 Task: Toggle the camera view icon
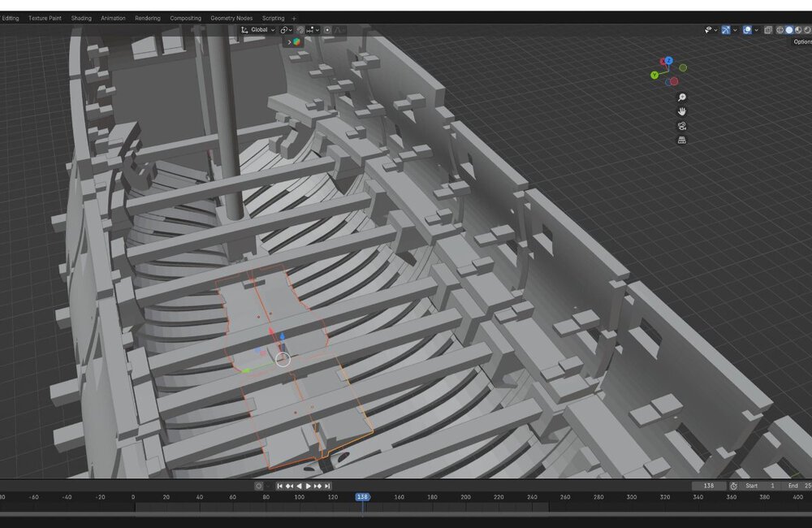682,126
